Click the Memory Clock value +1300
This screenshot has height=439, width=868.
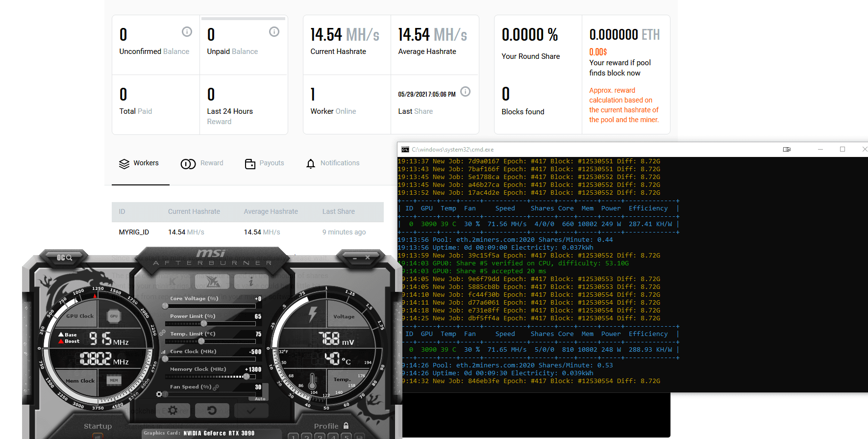[253, 369]
